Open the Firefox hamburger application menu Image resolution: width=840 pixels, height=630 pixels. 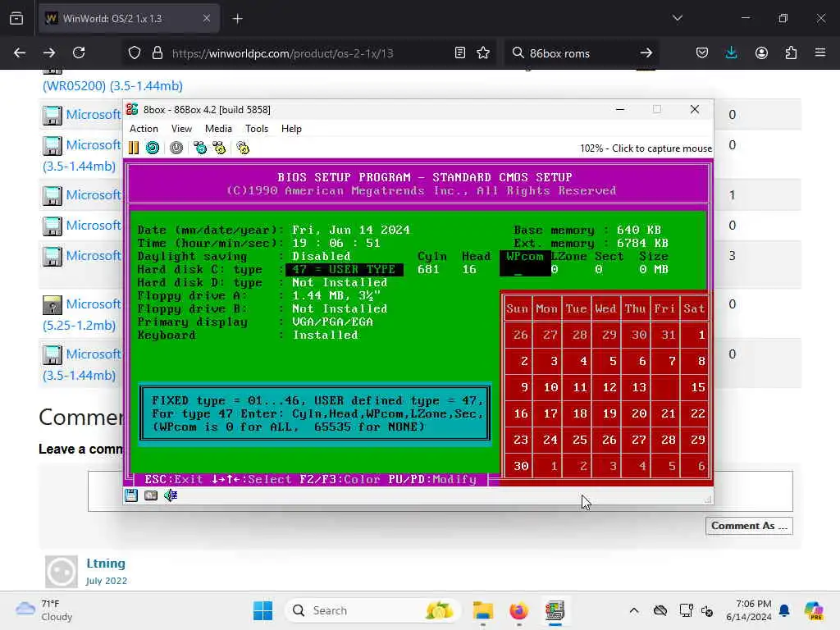pyautogui.click(x=820, y=52)
